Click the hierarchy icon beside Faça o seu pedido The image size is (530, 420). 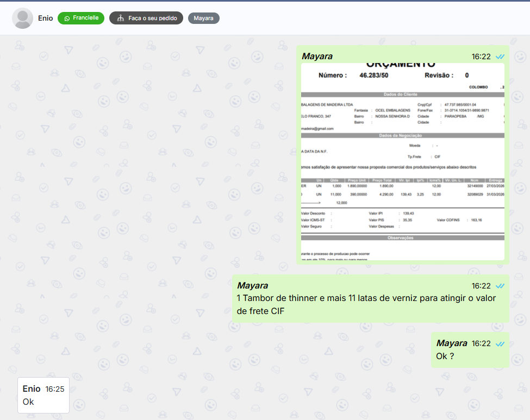pos(120,18)
